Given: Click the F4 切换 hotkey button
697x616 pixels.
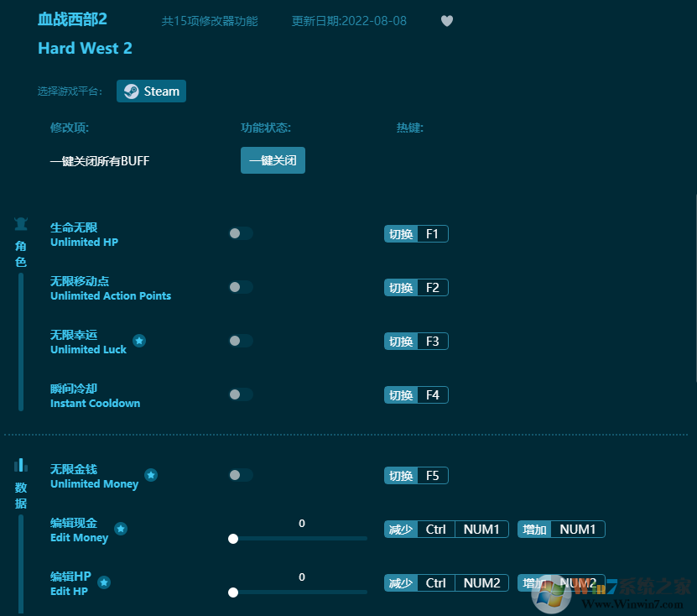Looking at the screenshot, I should (416, 395).
